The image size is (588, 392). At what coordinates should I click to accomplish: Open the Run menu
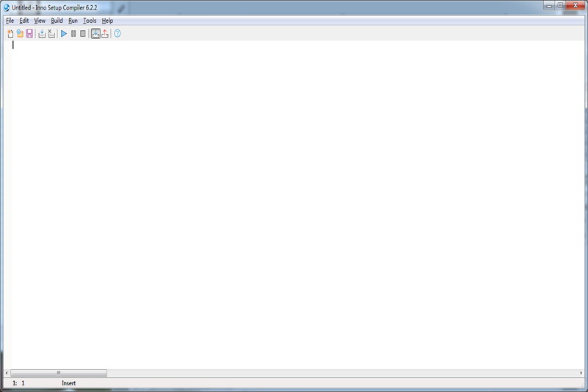click(x=73, y=21)
